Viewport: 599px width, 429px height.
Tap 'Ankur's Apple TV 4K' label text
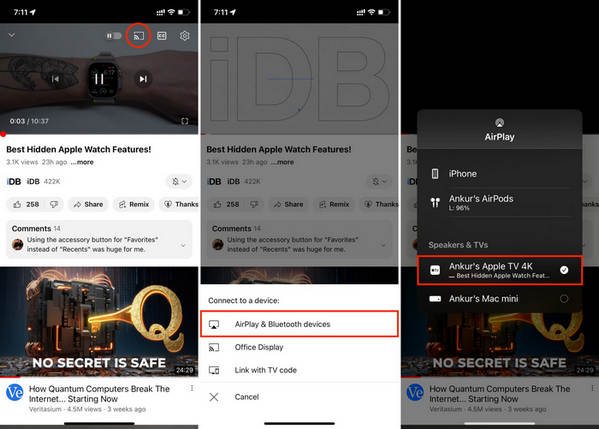pyautogui.click(x=491, y=266)
